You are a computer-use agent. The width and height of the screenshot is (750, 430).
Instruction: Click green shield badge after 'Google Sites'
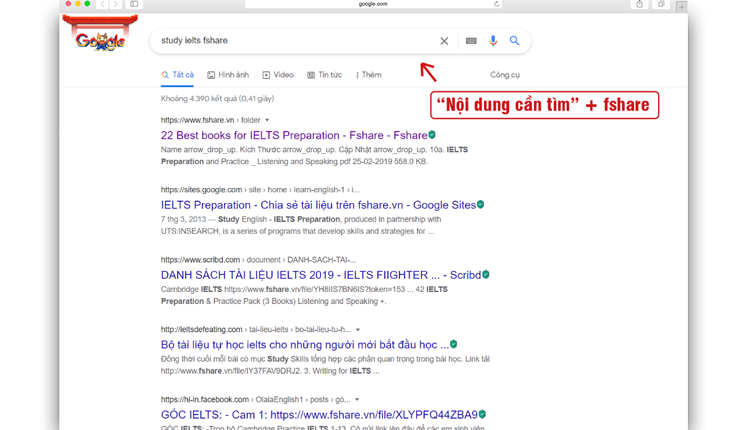pos(480,204)
